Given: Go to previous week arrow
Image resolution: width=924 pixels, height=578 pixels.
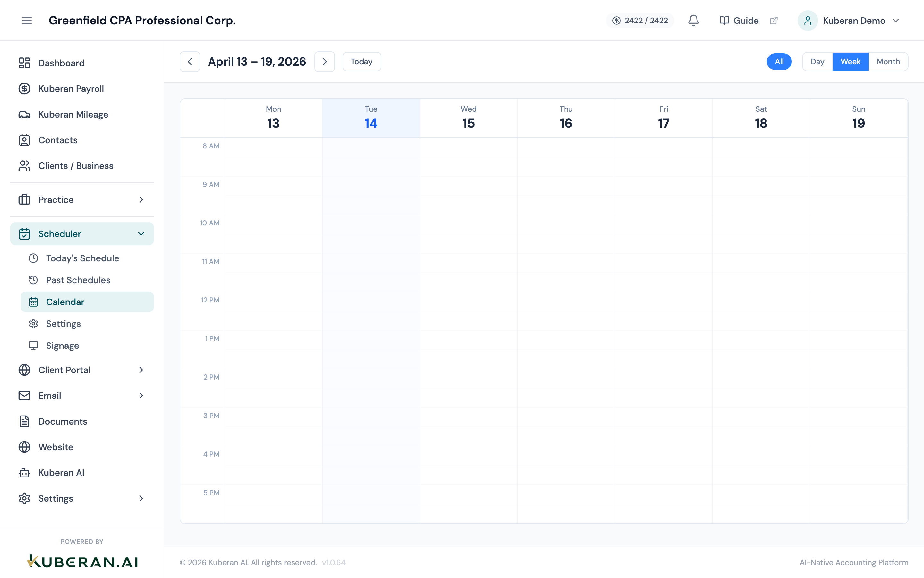Looking at the screenshot, I should pos(190,62).
